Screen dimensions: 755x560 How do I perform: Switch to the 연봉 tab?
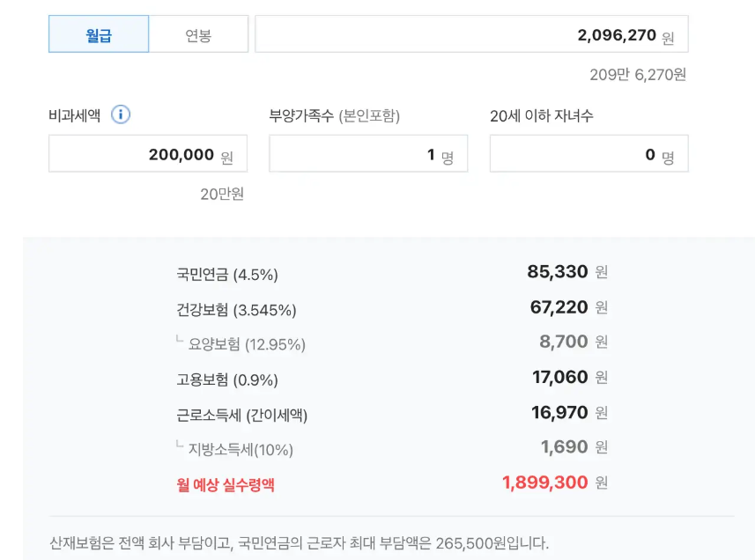pyautogui.click(x=198, y=33)
